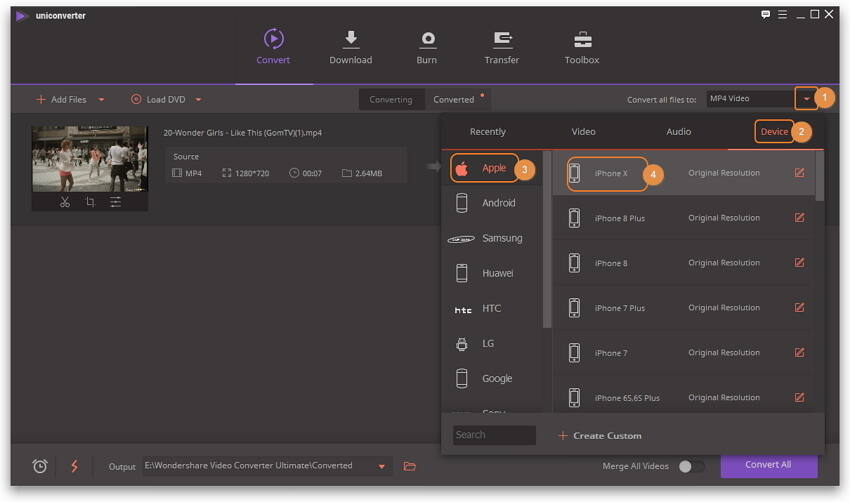Viewport: 850px width, 502px height.
Task: Open the output folder icon
Action: [410, 466]
